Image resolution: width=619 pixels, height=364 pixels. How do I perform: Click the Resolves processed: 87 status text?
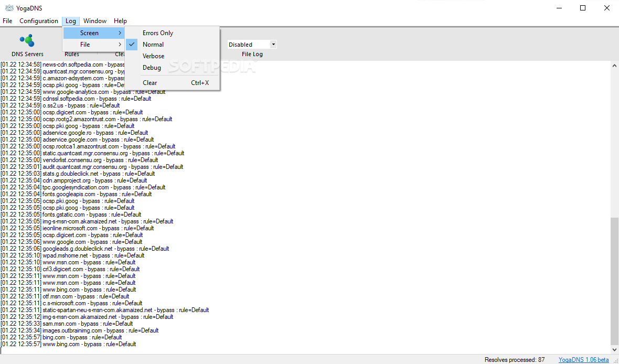pos(515,359)
